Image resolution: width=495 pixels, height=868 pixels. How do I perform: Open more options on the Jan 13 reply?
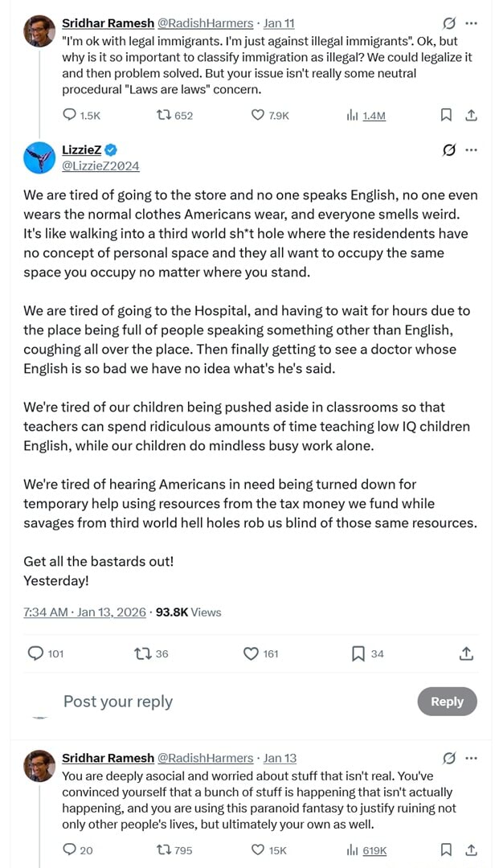click(471, 758)
